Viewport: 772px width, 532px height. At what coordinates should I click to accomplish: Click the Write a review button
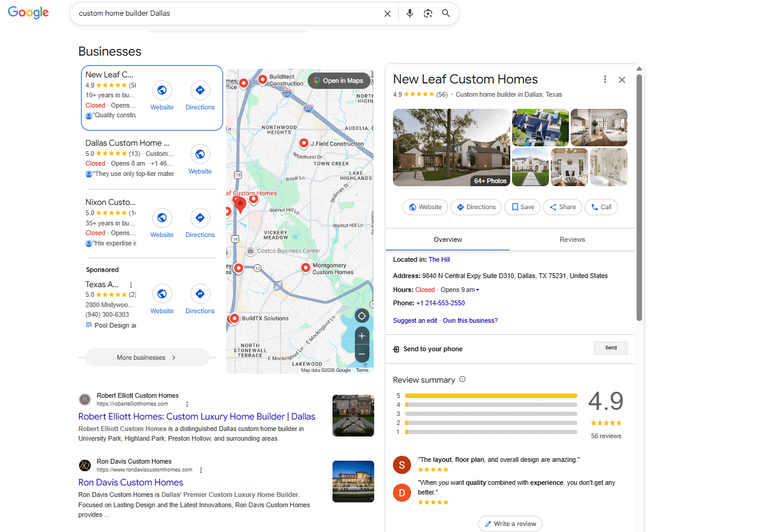click(510, 524)
